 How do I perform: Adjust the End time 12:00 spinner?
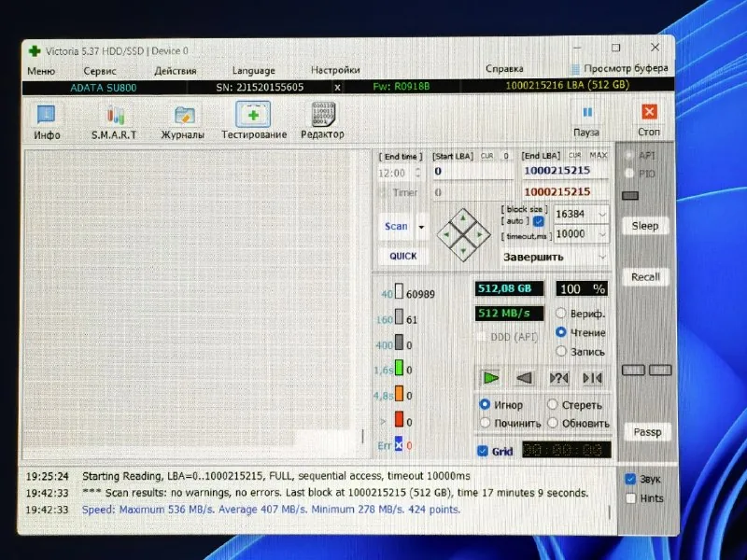417,173
